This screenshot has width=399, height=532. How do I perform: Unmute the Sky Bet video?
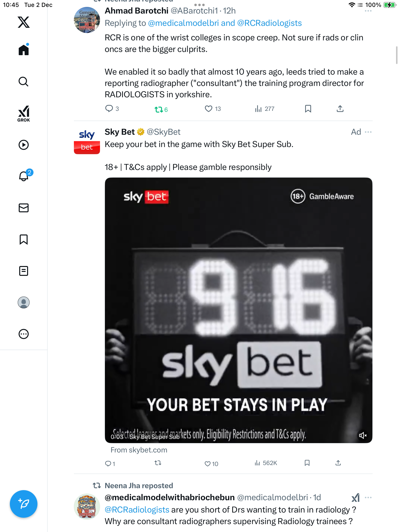pos(363,435)
